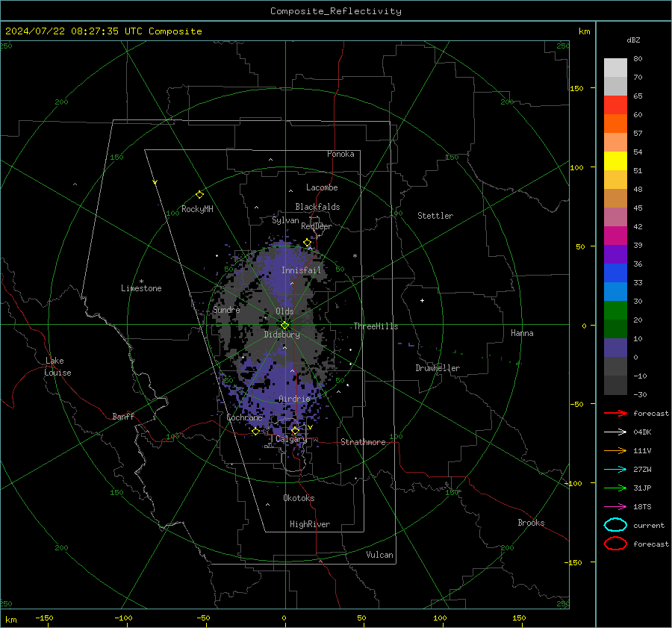Click the Stettler town label
The height and width of the screenshot is (628, 672).
point(435,216)
